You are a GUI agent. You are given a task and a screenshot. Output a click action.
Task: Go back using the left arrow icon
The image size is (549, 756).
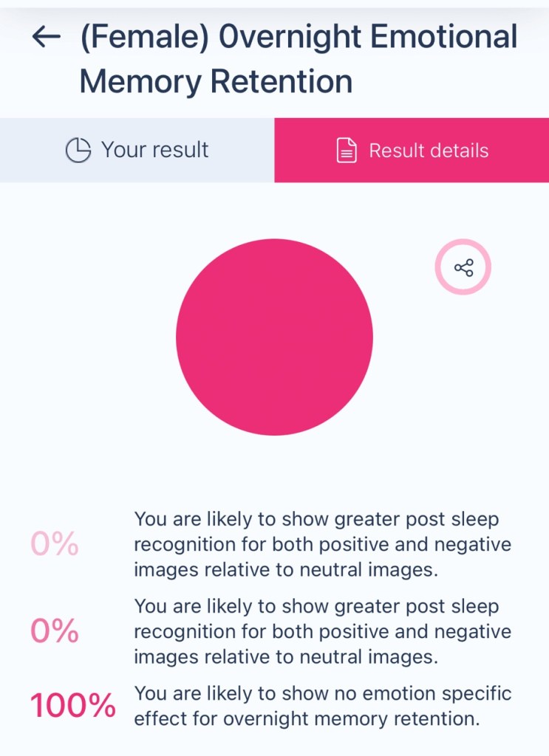46,37
